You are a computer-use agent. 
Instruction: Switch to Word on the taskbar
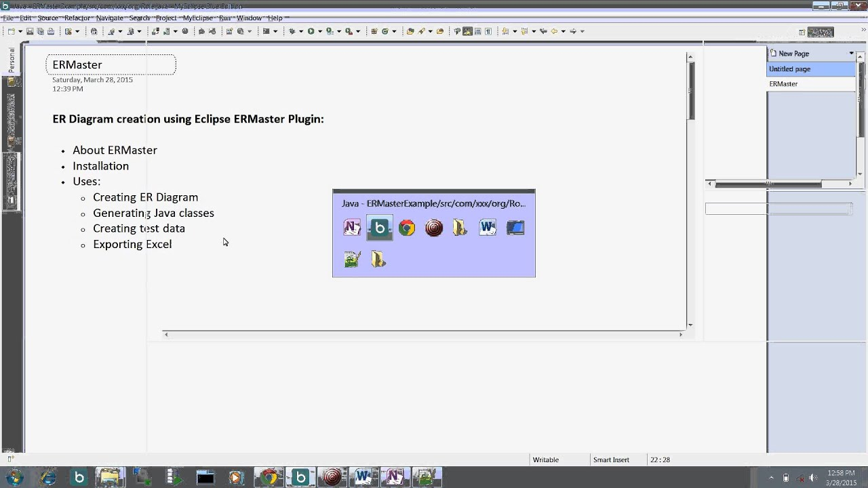[x=363, y=477]
